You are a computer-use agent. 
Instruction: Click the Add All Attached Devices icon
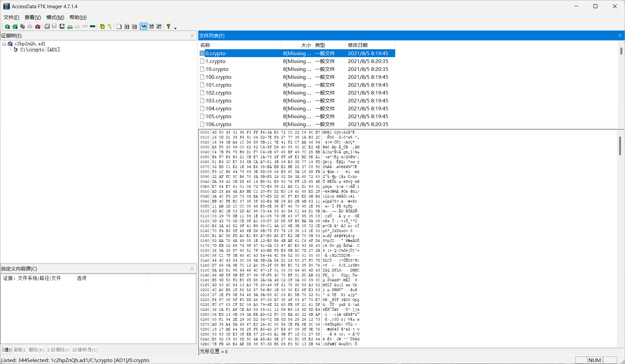(x=15, y=27)
